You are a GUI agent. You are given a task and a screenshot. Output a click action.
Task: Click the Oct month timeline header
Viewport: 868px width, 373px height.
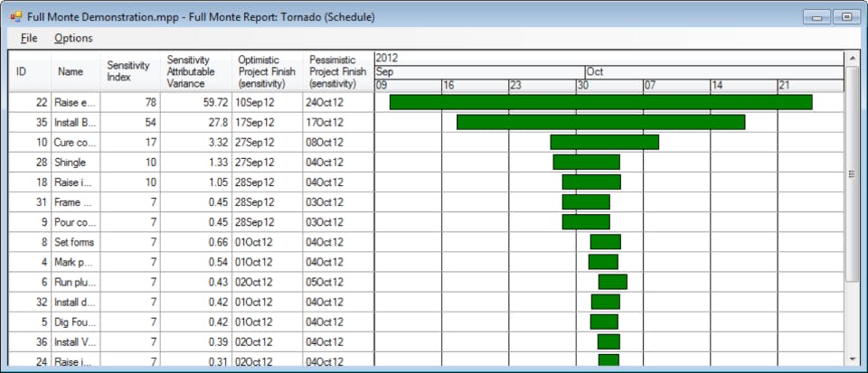pos(714,72)
